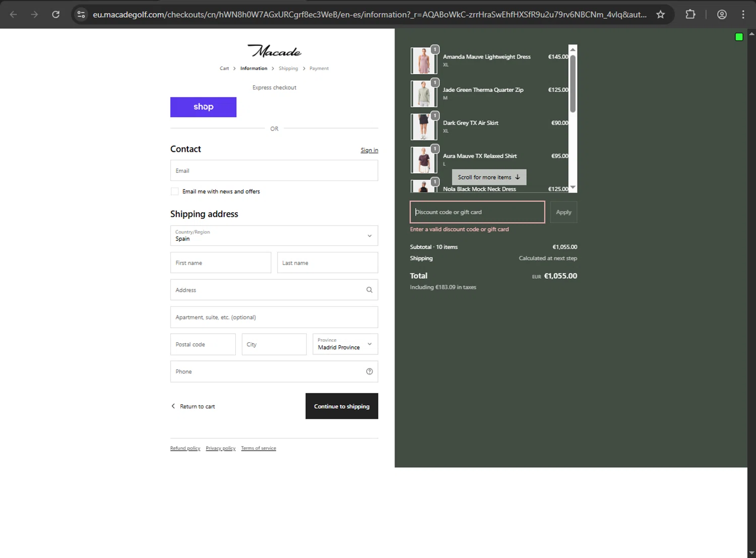Focus the City field
Viewport: 756px width, 558px height.
click(x=274, y=344)
